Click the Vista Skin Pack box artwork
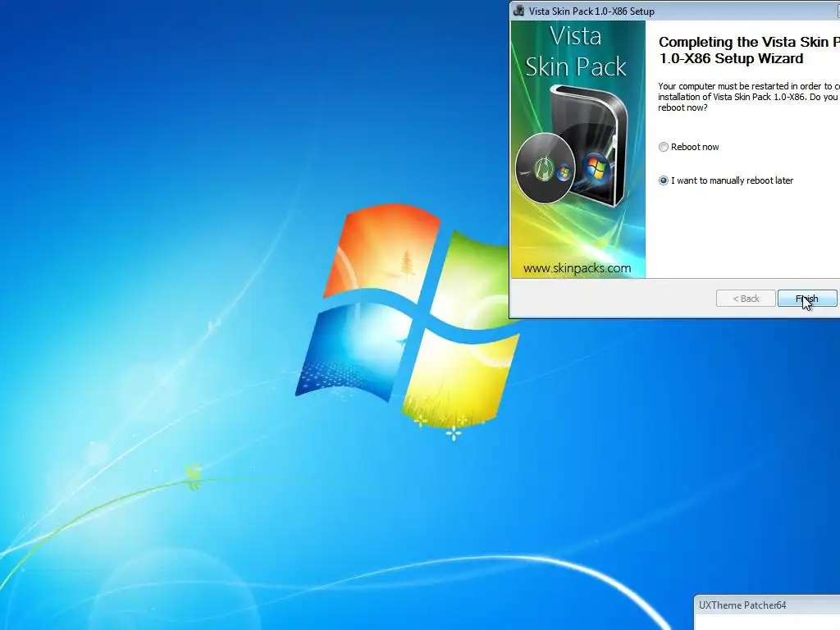This screenshot has height=630, width=840. tap(572, 147)
